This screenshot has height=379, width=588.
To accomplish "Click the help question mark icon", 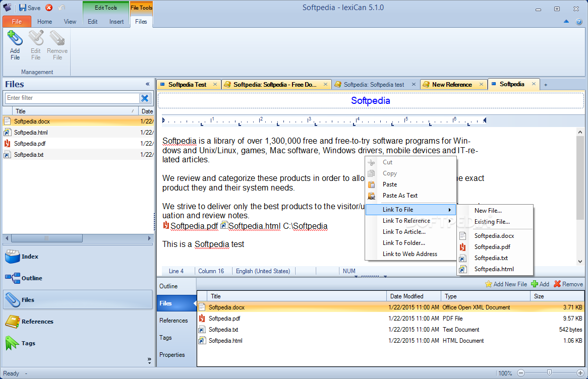I will [579, 22].
